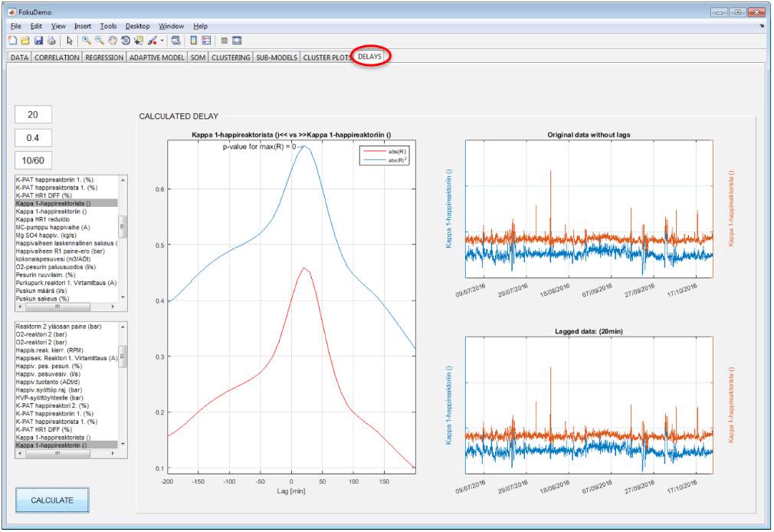Viewport: 774px width, 532px height.
Task: Select "Happiv.syöttöp.raj. (bar)" list item
Action: [x=67, y=389]
